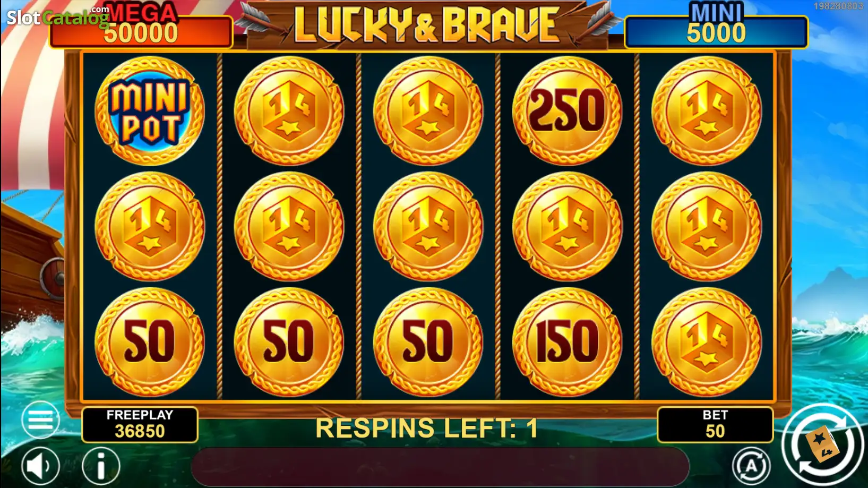Click the Mini Pot coin
Image resolution: width=868 pixels, height=488 pixels.
coord(150,111)
